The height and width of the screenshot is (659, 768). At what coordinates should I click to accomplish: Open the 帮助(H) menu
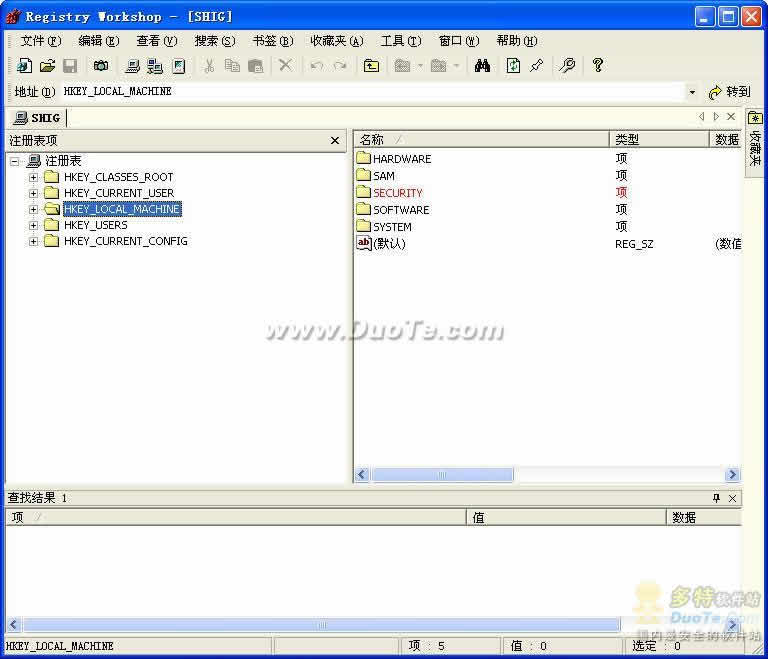pos(517,41)
